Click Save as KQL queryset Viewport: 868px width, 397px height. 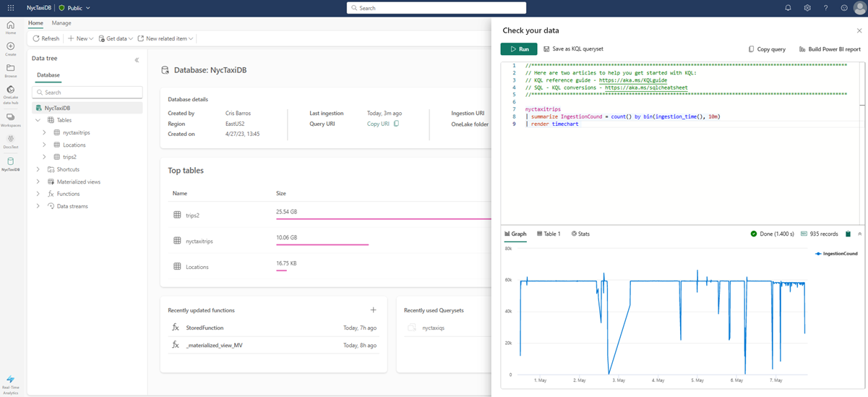(573, 49)
